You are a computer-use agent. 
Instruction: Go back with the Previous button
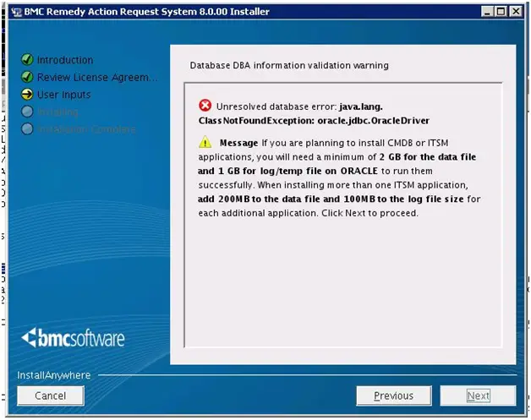pyautogui.click(x=394, y=395)
